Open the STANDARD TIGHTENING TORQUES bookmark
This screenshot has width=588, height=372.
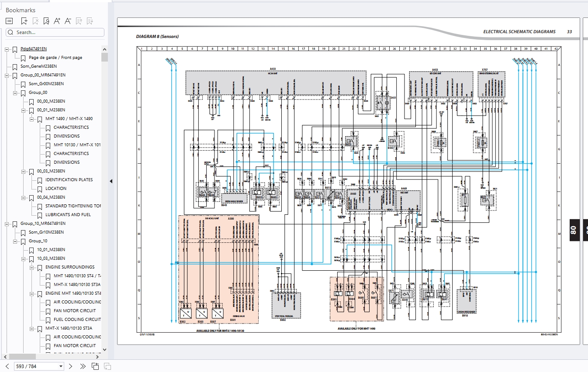(73, 206)
